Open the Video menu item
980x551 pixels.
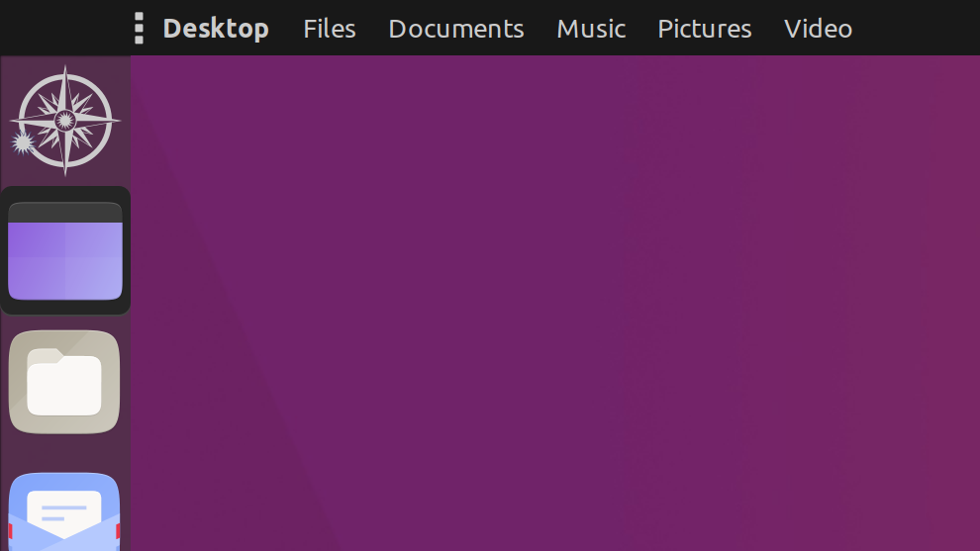point(818,29)
